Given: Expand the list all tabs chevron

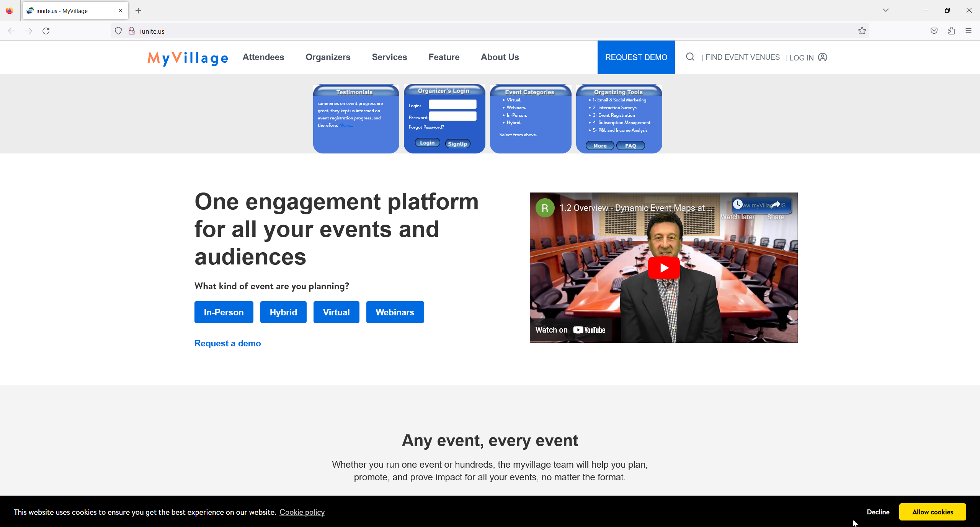Looking at the screenshot, I should click(x=885, y=10).
